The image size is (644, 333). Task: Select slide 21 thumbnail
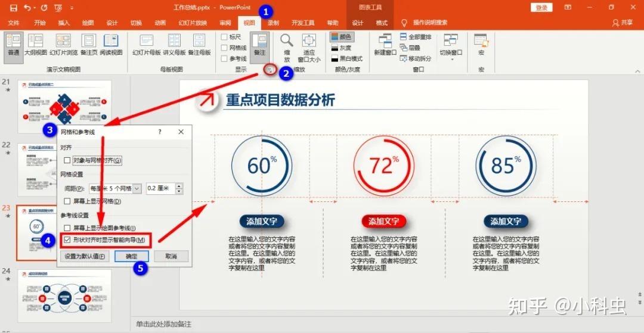pos(64,106)
